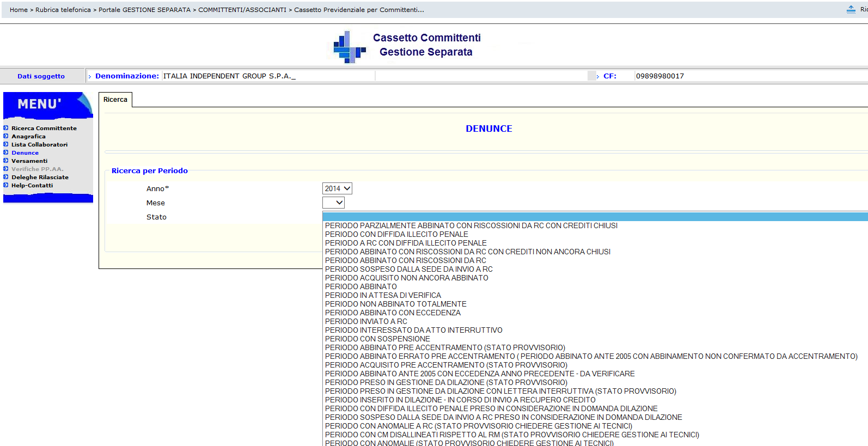This screenshot has height=446, width=868.
Task: Click bullet icon beside Deleghe Rilasciate
Action: (6, 177)
